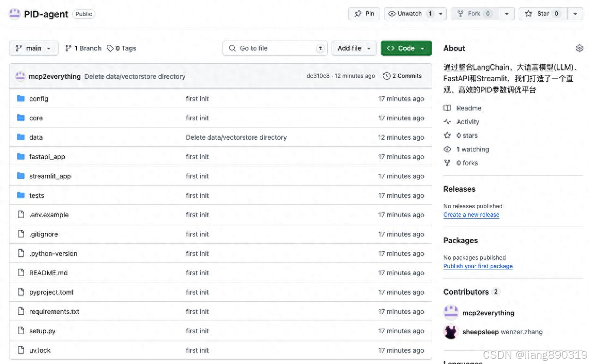Click the tag icon next to 0 Tags

pos(110,48)
